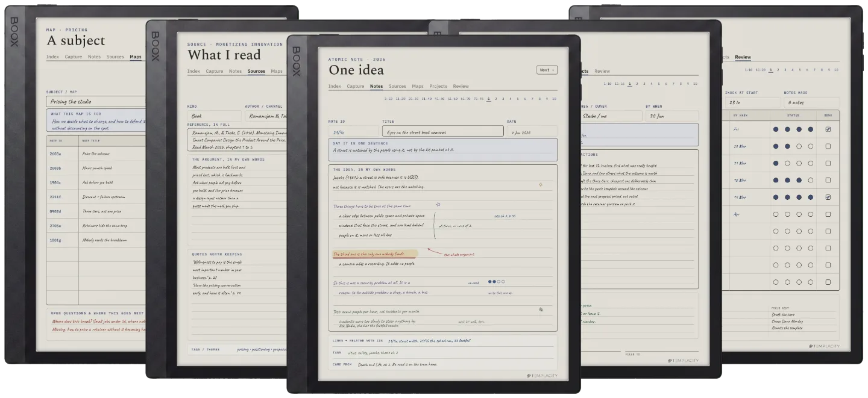Image resolution: width=868 pixels, height=398 pixels.
Task: Fill the third re-read dot on One idea
Action: (498, 281)
